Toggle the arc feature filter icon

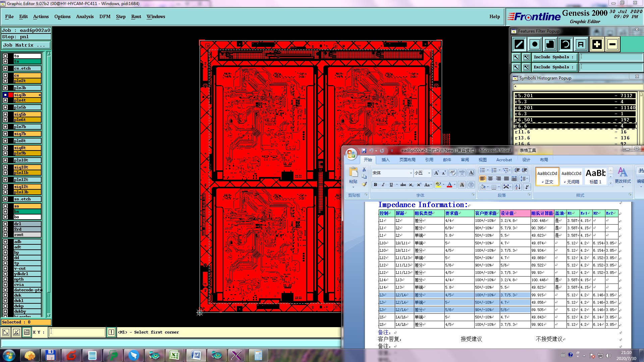coord(566,44)
